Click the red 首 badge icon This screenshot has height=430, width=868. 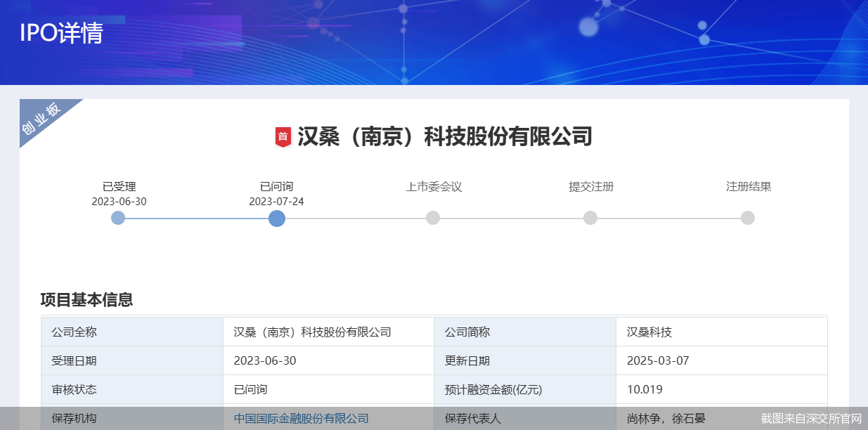[283, 137]
